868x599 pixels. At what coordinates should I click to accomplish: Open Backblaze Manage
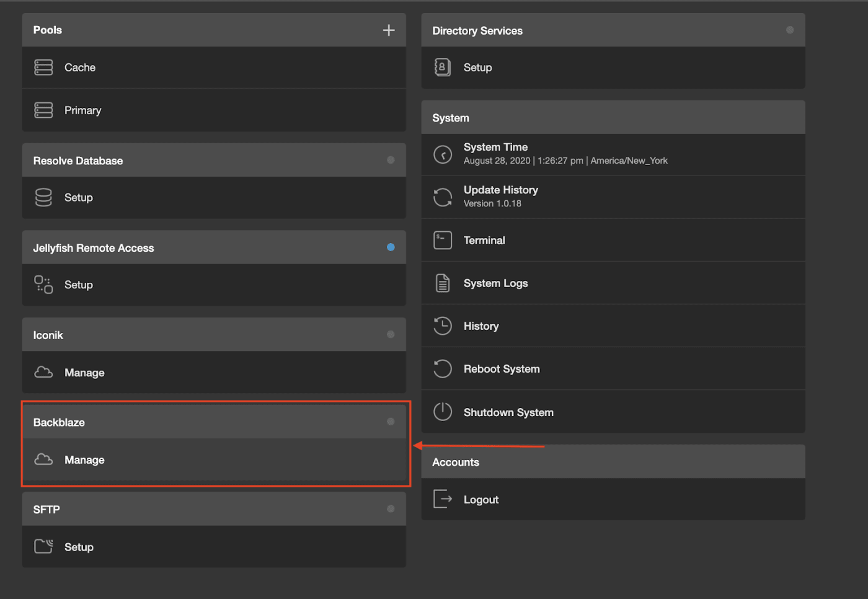[x=85, y=459]
